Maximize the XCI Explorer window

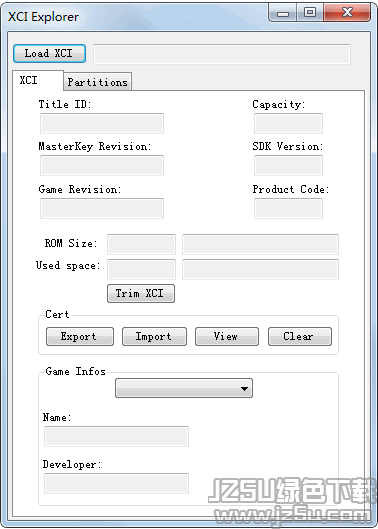(x=310, y=13)
